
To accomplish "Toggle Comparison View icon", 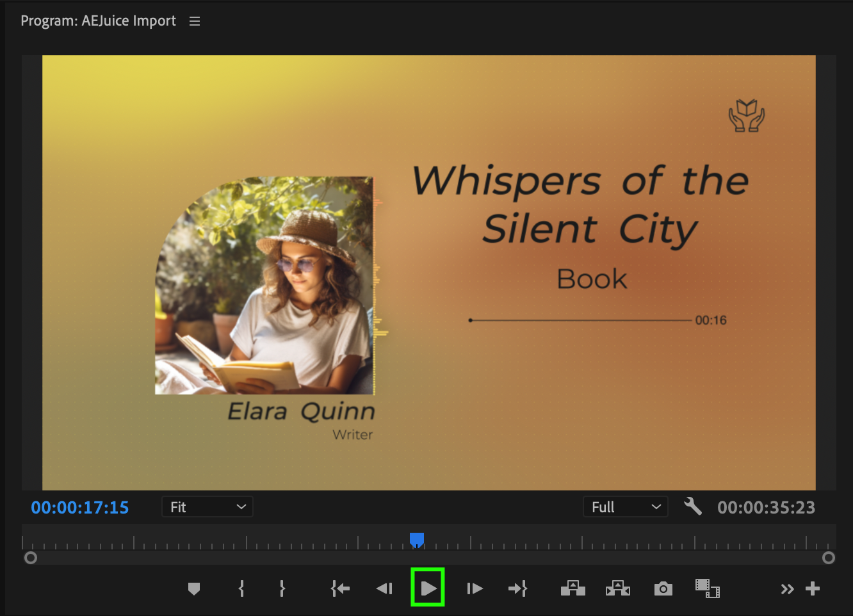I will pyautogui.click(x=708, y=588).
